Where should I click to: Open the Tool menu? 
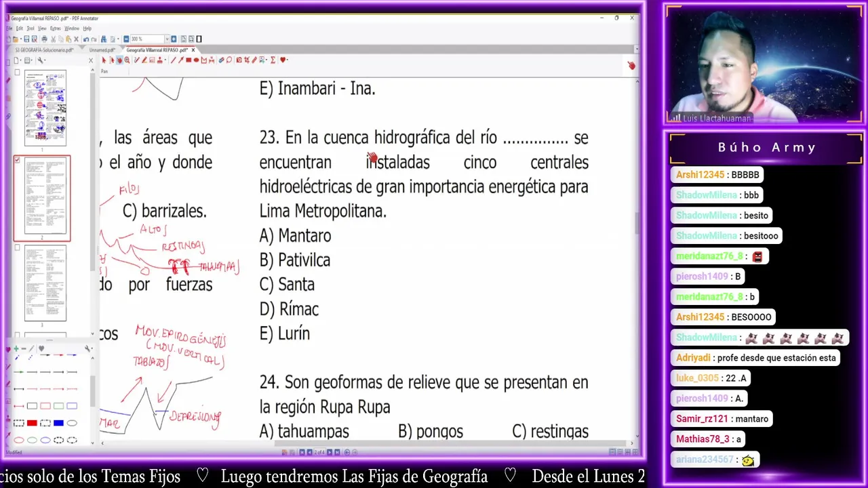pyautogui.click(x=31, y=28)
